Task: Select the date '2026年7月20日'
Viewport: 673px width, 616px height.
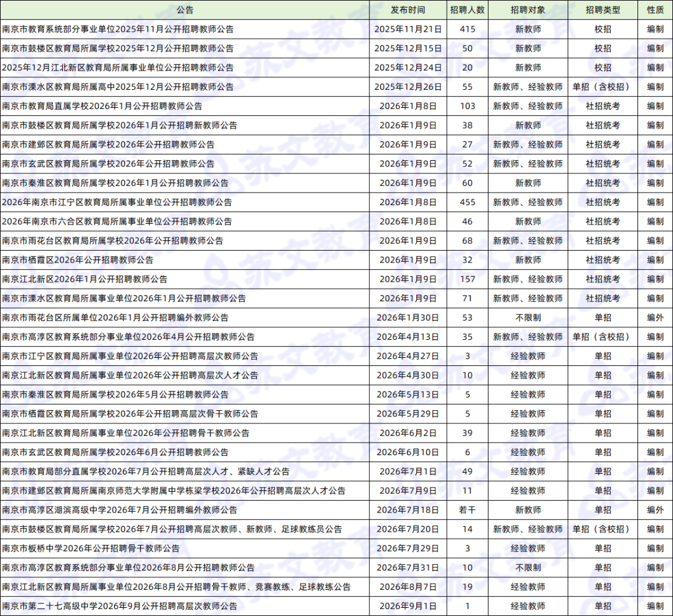Action: coord(408,529)
